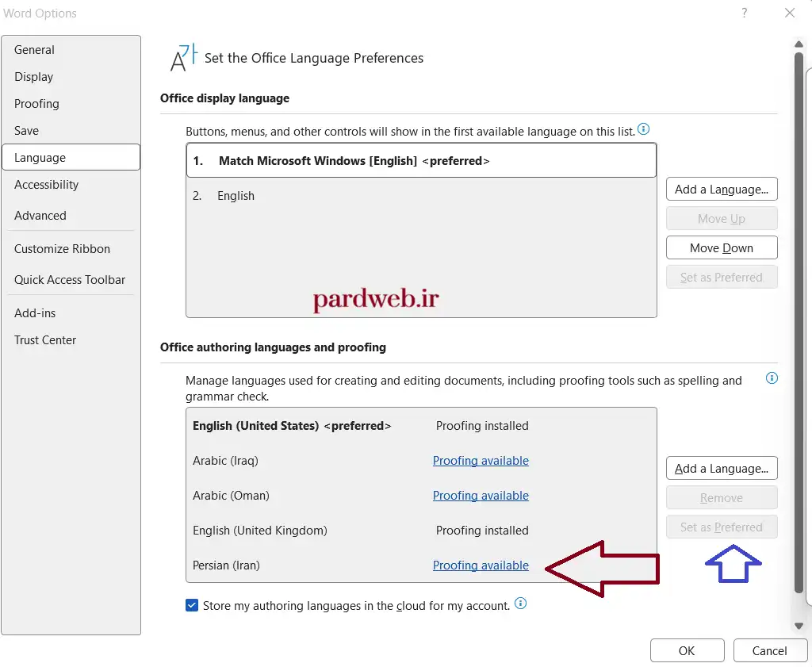Select Persian (Iran) authoring language
This screenshot has height=667, width=812.
pyautogui.click(x=421, y=565)
